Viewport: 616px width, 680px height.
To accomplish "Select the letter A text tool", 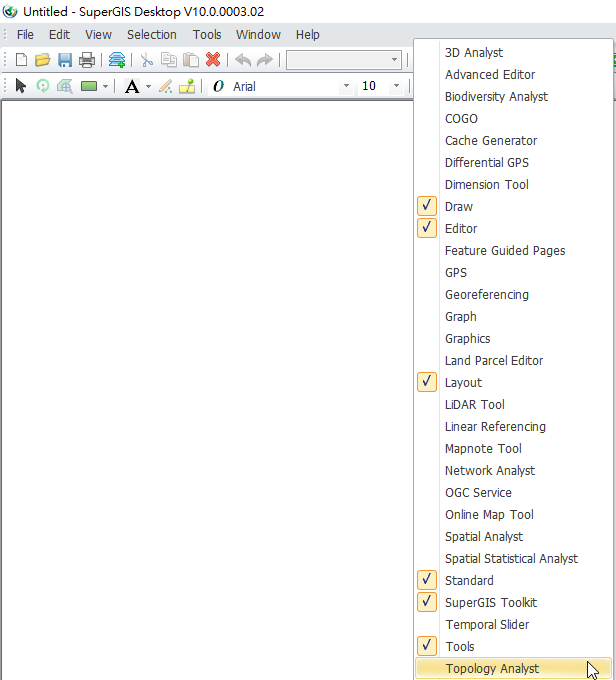I will click(x=132, y=86).
